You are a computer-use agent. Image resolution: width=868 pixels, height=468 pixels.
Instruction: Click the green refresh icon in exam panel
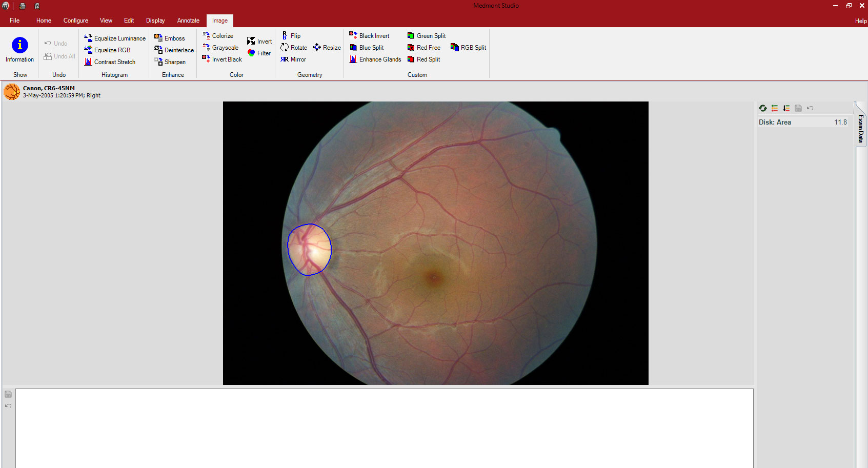(x=763, y=108)
